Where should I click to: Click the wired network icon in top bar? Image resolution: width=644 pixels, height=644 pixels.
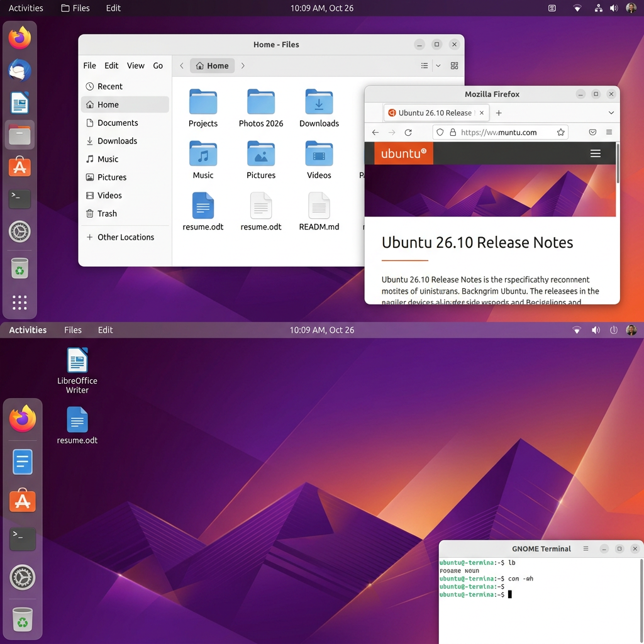click(599, 8)
